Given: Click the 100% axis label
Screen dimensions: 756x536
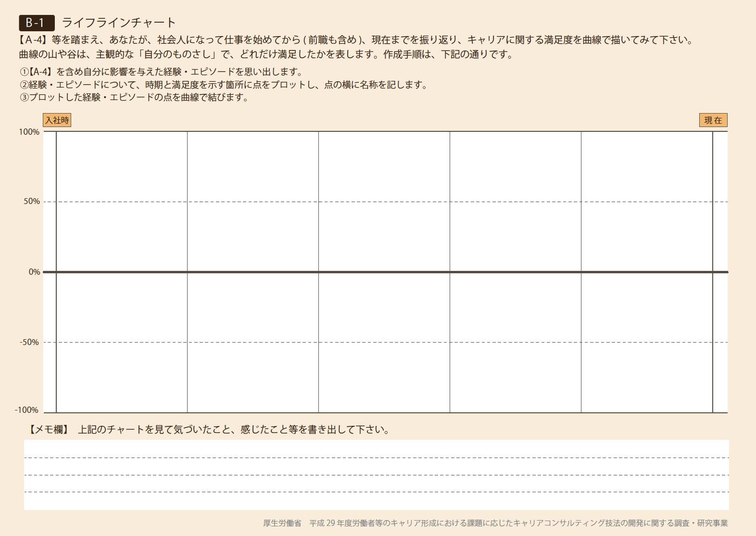Looking at the screenshot, I should (29, 132).
